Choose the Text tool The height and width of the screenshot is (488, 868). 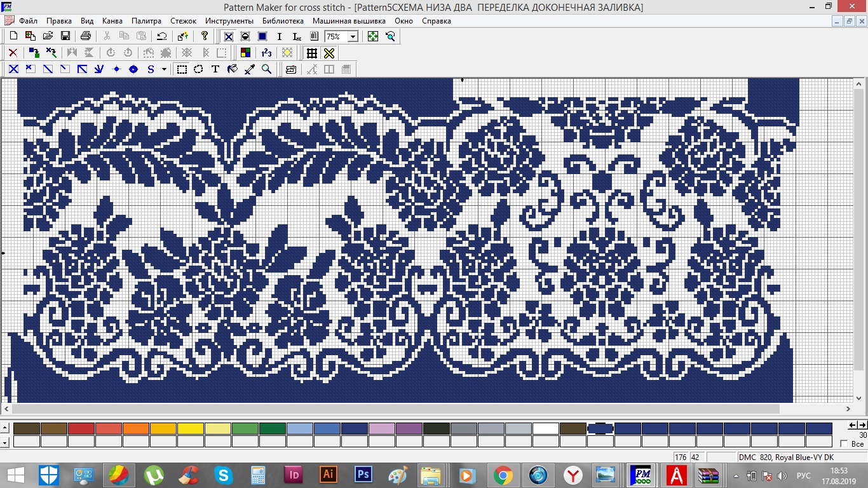[x=215, y=69]
